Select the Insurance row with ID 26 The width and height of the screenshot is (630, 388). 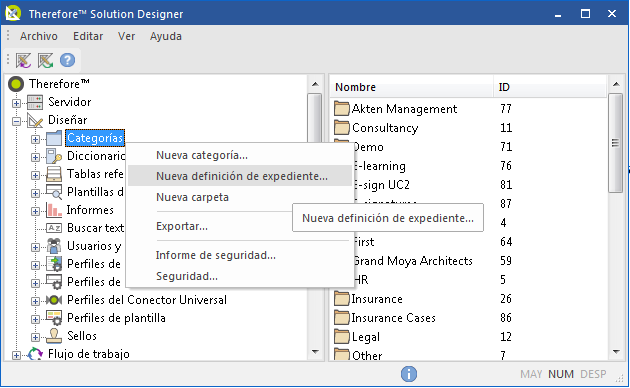(x=468, y=299)
